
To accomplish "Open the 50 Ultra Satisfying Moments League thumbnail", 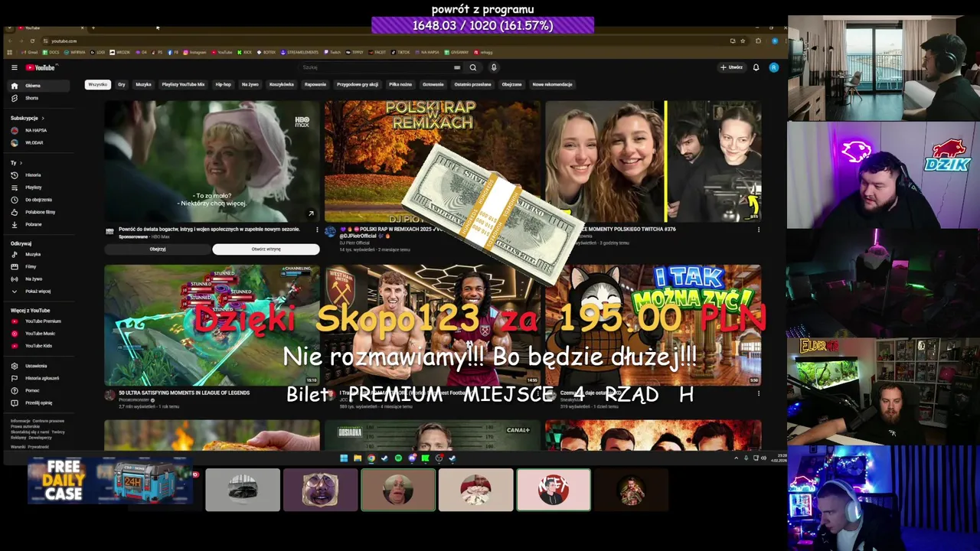I will (212, 325).
